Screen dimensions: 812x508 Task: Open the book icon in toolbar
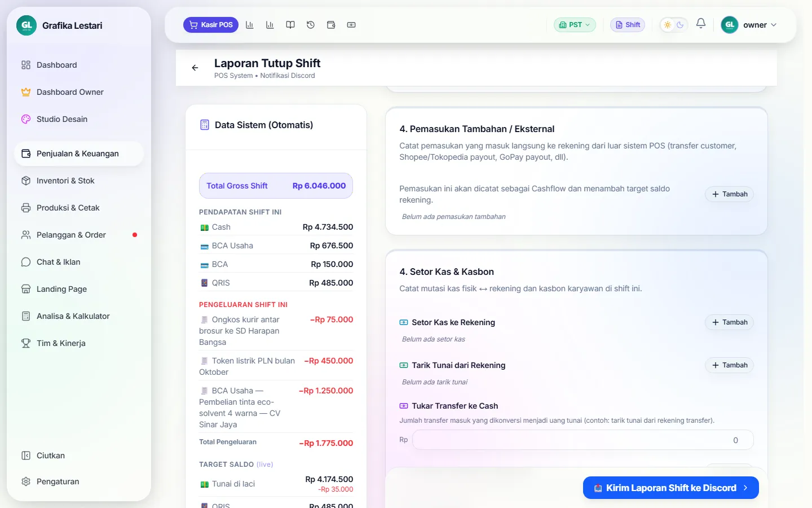coord(290,25)
